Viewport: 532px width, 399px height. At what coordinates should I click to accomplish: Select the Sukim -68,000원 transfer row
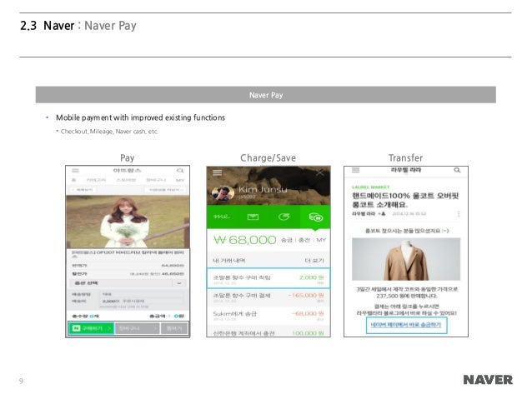coord(269,315)
